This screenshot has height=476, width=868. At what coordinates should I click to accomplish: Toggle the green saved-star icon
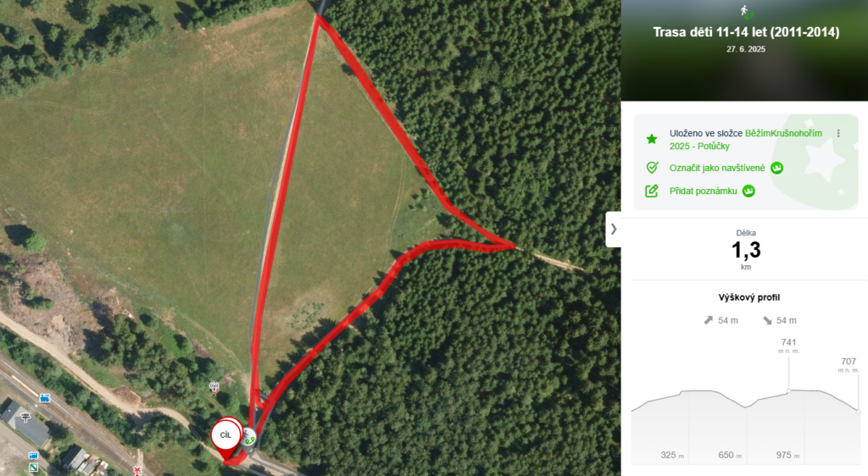pos(652,139)
